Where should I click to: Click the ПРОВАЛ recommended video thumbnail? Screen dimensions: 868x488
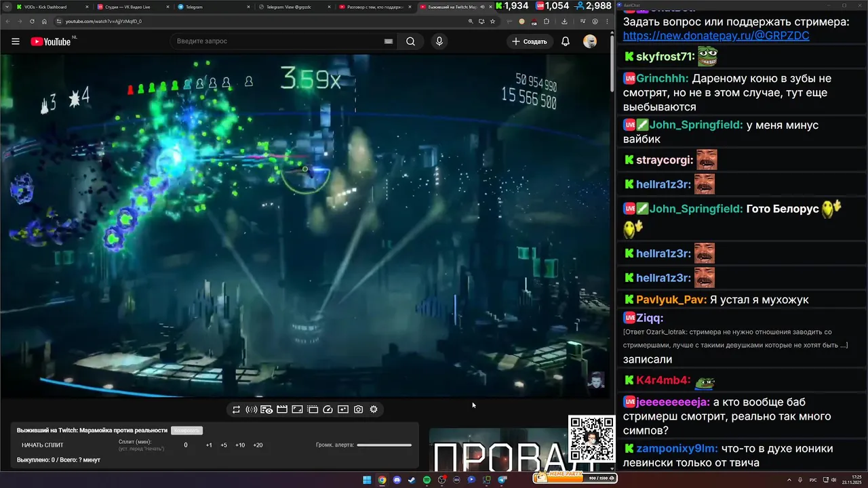502,449
